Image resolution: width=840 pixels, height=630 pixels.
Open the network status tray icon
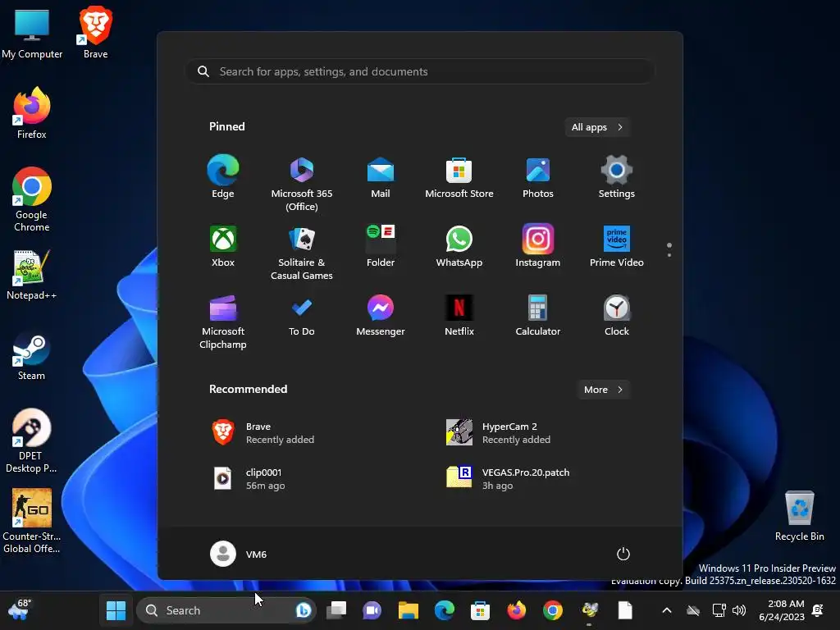719,610
